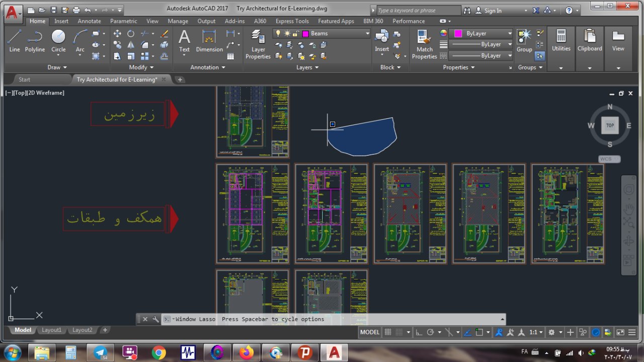Viewport: 644px width, 362px height.
Task: Expand the Modify panel
Action: click(x=141, y=67)
